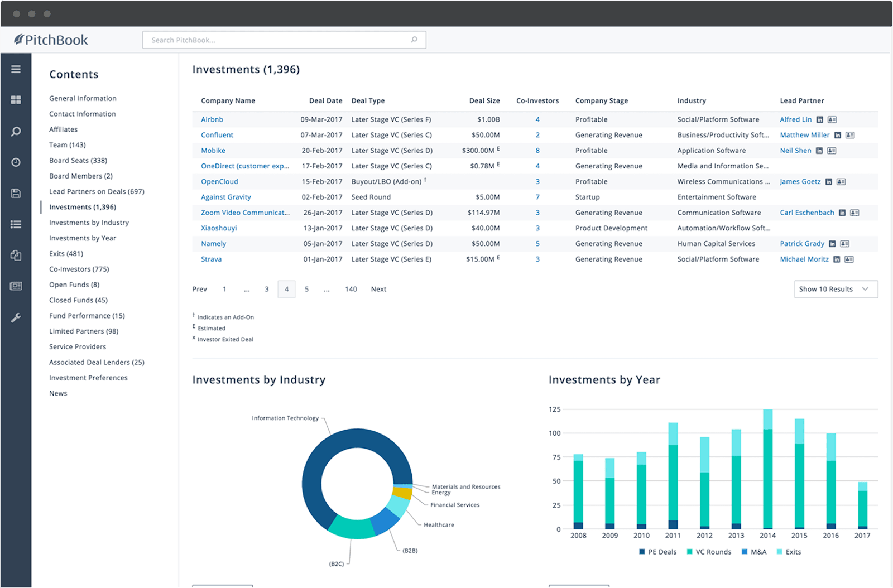Click the floppy disk saved items icon
The width and height of the screenshot is (893, 588).
(x=16, y=193)
